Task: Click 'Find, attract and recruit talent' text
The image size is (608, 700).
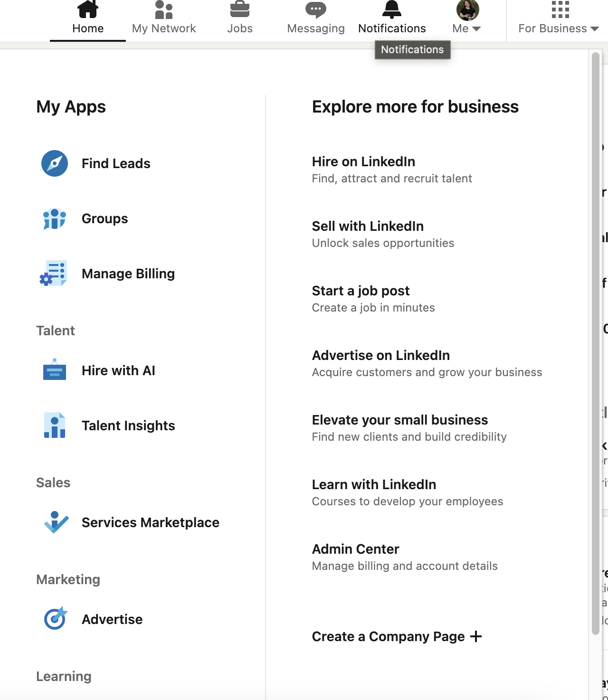Action: (x=392, y=179)
